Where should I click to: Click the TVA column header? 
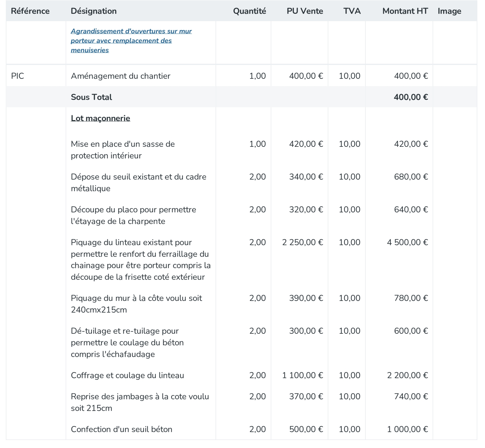(352, 11)
